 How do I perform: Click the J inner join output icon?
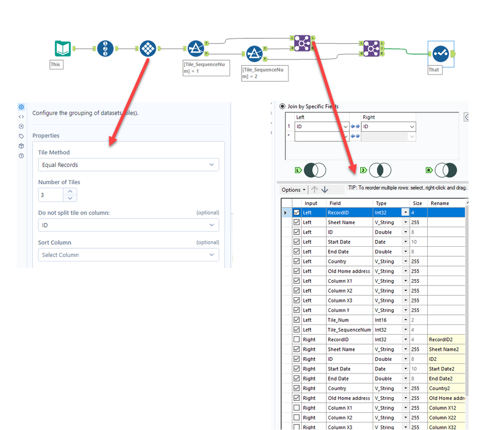[376, 170]
